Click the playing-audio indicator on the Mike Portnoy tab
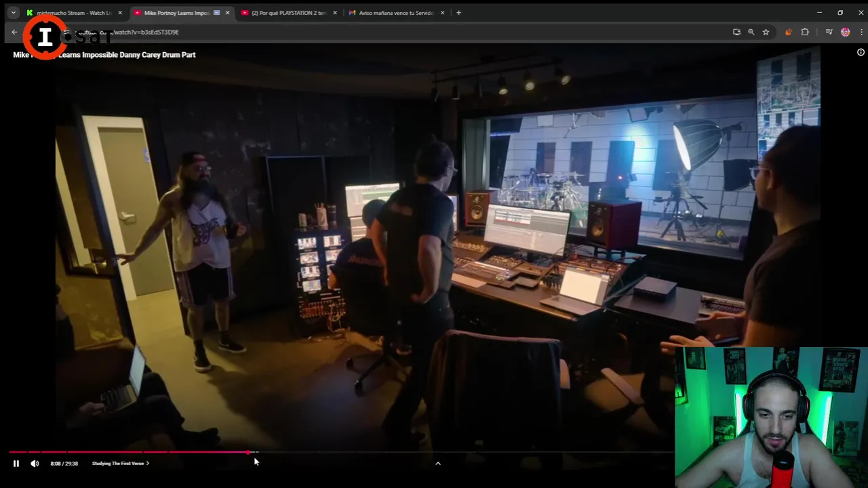 [x=216, y=13]
